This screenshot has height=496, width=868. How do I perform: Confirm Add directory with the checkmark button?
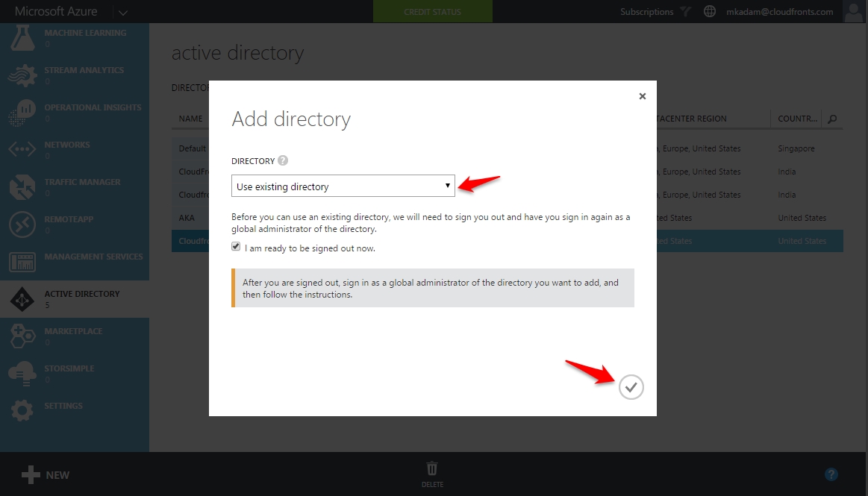coord(631,387)
